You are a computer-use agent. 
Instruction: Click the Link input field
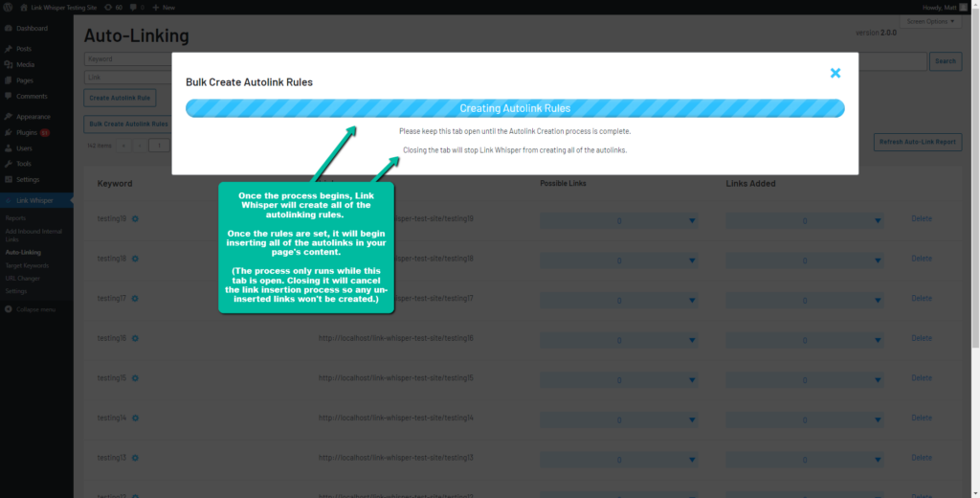tap(128, 78)
